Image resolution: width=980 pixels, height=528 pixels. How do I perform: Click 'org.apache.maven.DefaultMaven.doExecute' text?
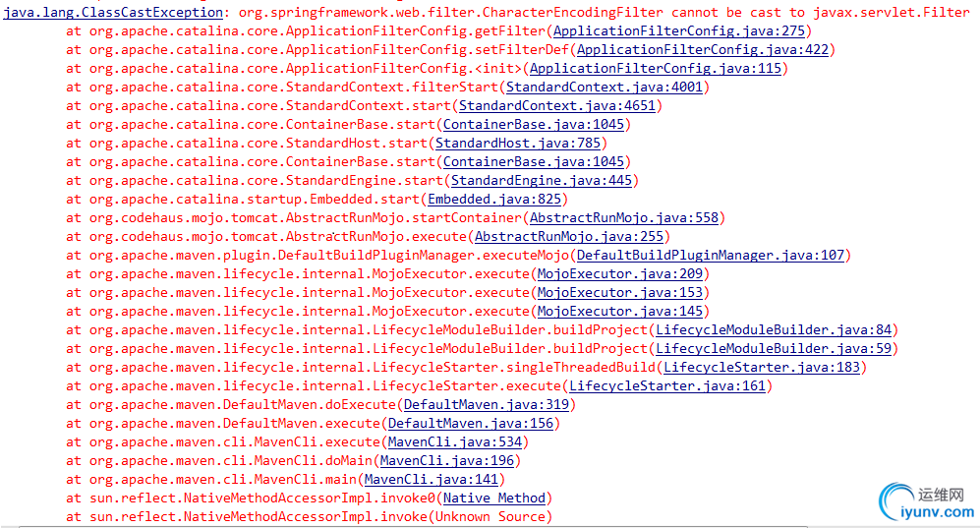[243, 405]
